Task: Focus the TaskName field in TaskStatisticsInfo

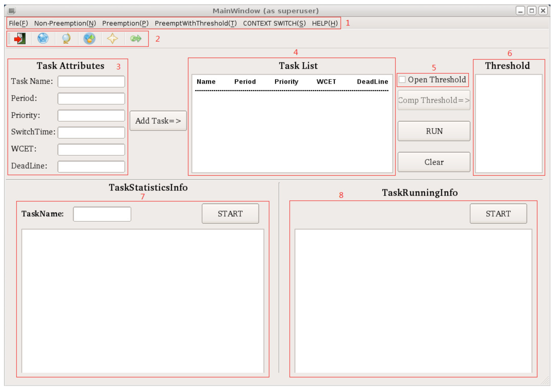Action: pyautogui.click(x=102, y=214)
